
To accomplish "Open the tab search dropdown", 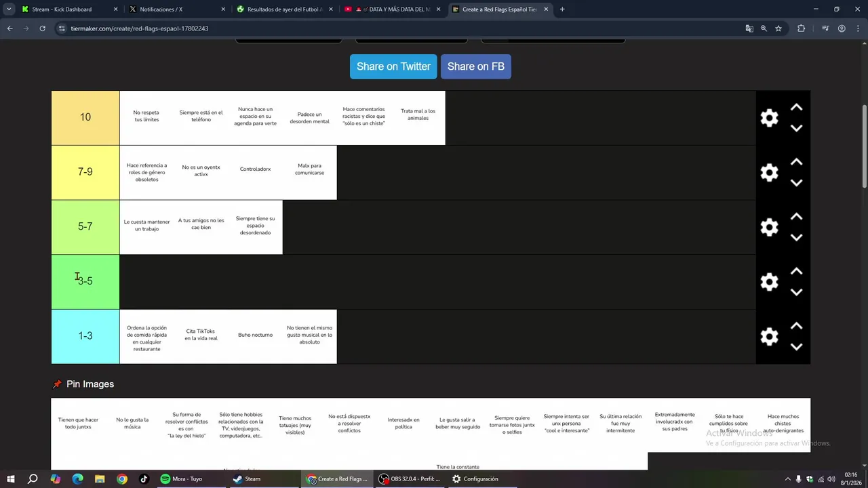I will pyautogui.click(x=9, y=9).
